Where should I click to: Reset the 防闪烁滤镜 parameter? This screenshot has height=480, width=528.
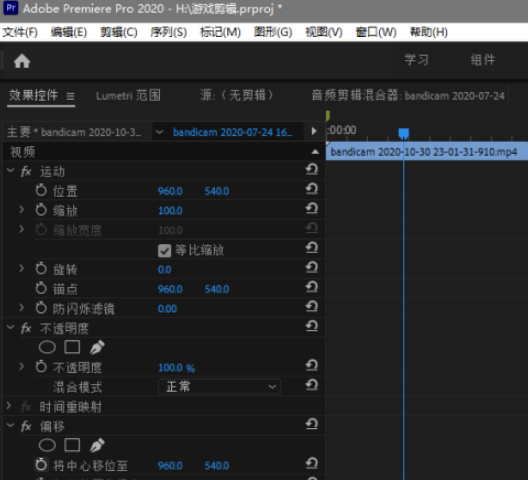pyautogui.click(x=312, y=306)
